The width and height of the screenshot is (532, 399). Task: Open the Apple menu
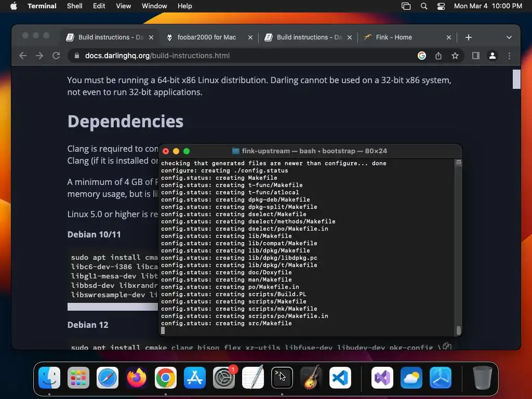[x=14, y=6]
